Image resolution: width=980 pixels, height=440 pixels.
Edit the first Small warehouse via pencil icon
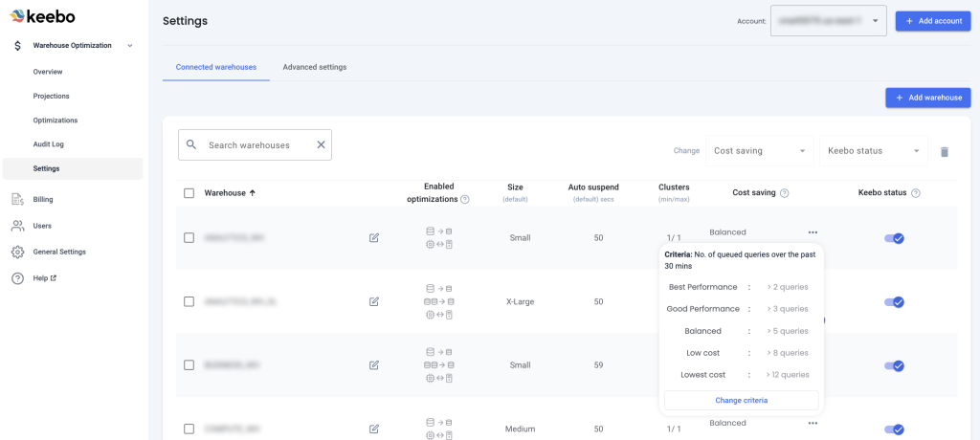point(374,237)
